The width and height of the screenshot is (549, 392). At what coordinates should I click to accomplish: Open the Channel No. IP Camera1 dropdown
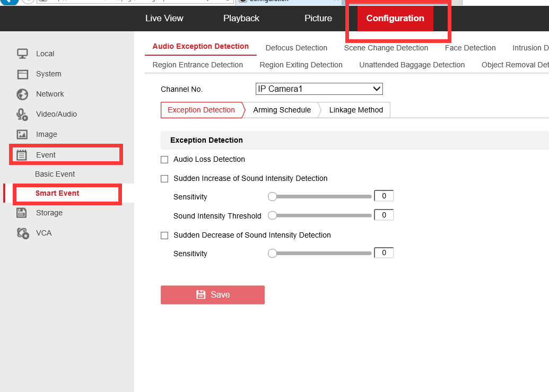(x=319, y=89)
